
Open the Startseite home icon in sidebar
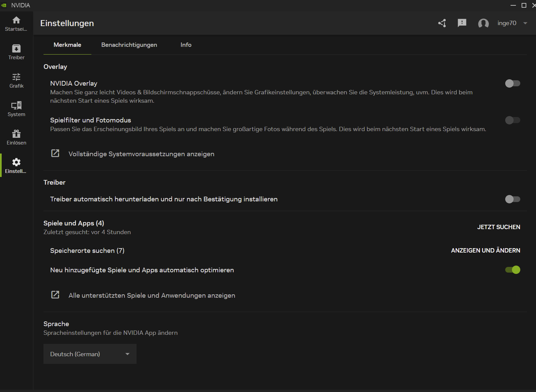pos(16,20)
